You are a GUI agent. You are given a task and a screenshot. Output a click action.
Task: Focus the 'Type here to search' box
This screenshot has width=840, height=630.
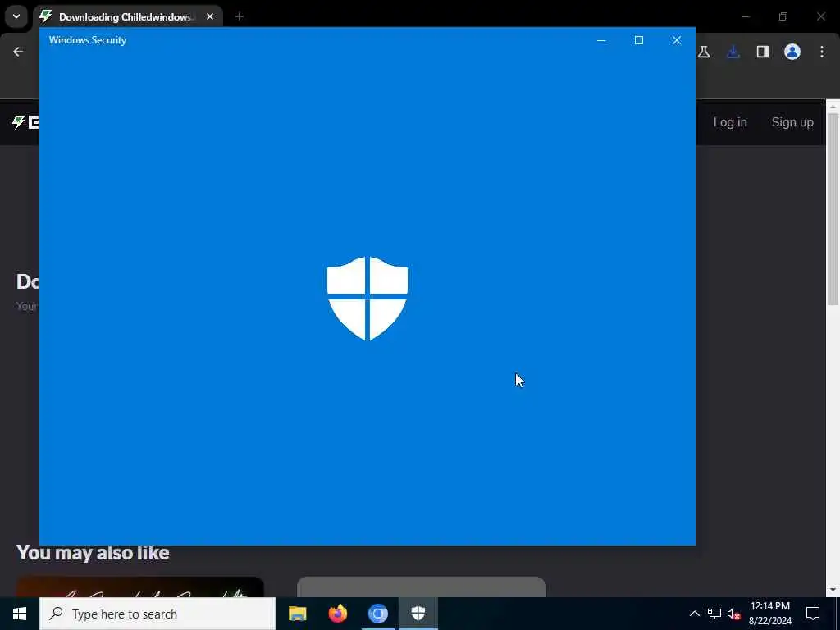pyautogui.click(x=157, y=614)
